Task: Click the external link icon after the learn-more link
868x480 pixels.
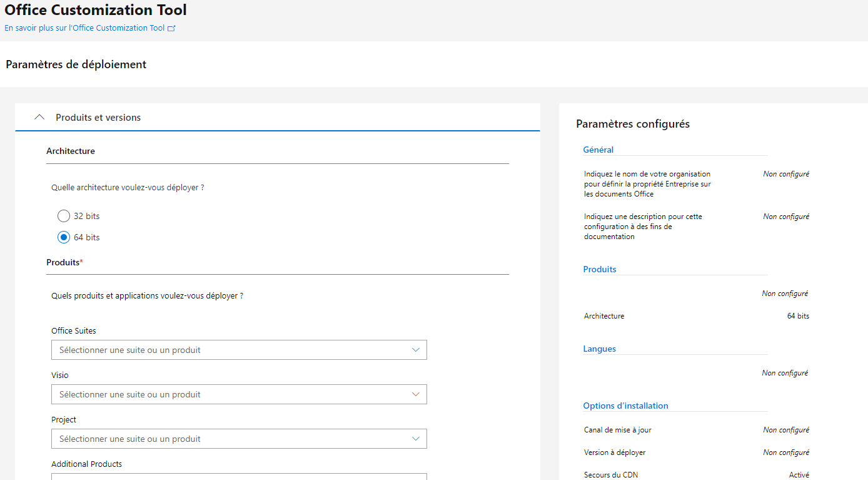Action: point(171,28)
